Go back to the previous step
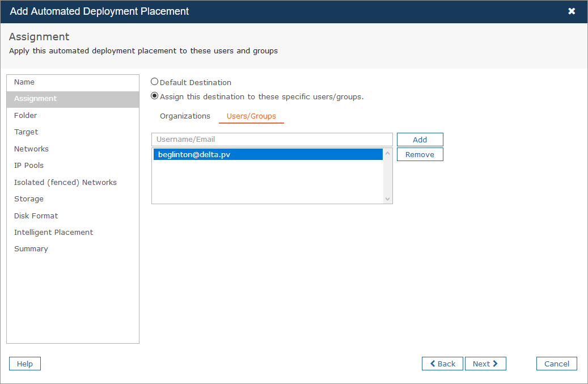Screen dimensions: 588x384 pyautogui.click(x=442, y=364)
